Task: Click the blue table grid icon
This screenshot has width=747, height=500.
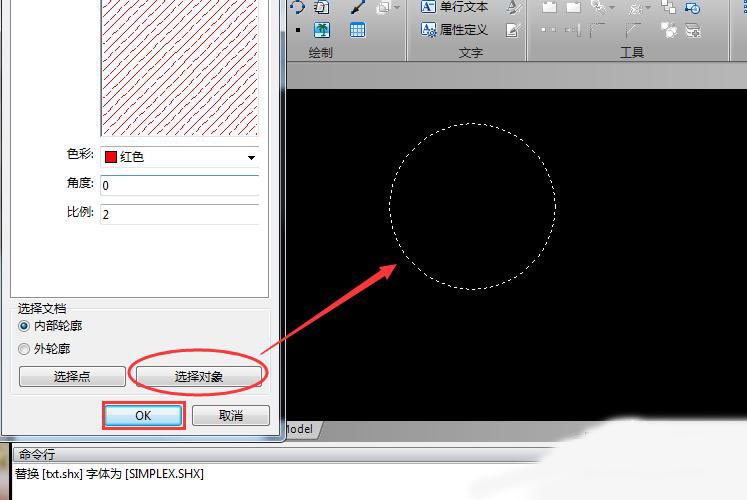Action: (x=357, y=30)
